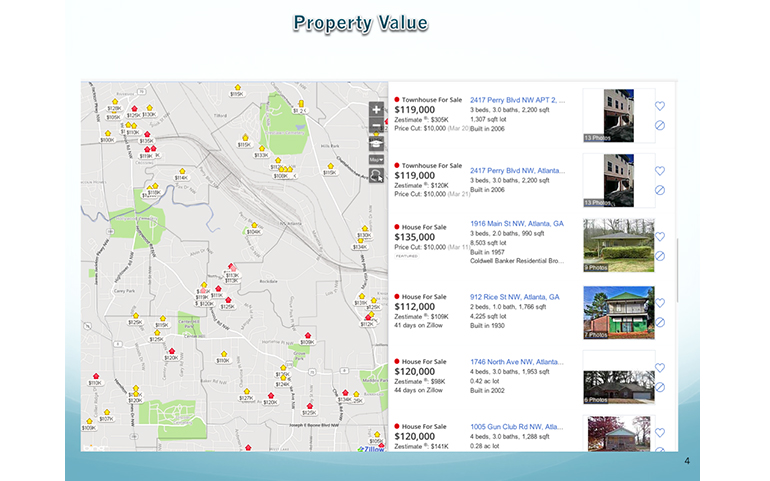Open the 1916 Main St NW address link
This screenshot has height=481, width=770.
pos(516,224)
